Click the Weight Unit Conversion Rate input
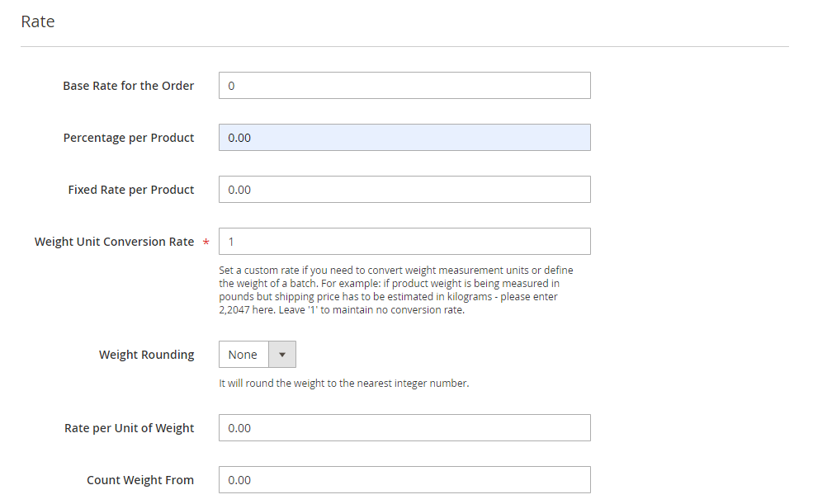Image resolution: width=813 pixels, height=504 pixels. click(404, 242)
